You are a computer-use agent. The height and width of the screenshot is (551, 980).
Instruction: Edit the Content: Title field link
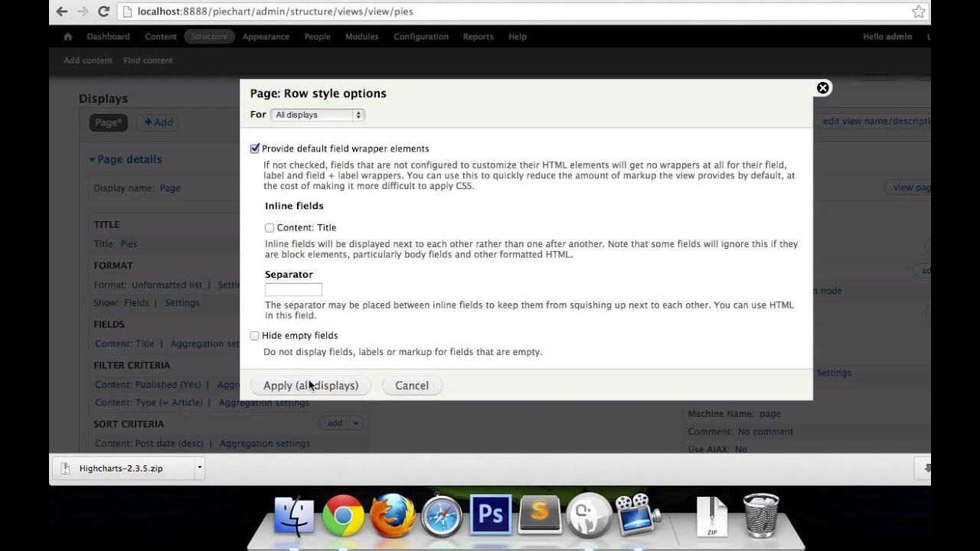[125, 344]
